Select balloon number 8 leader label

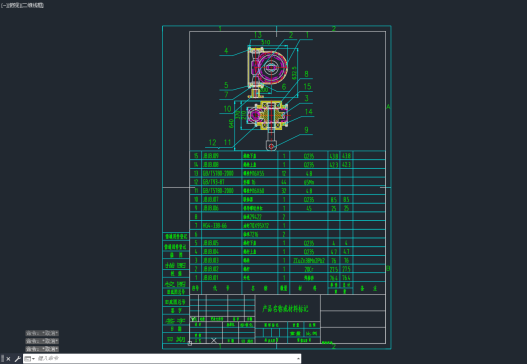pyautogui.click(x=306, y=74)
